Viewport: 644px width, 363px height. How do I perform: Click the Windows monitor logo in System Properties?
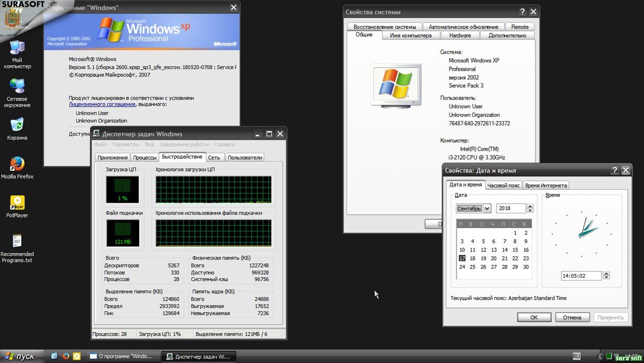[396, 85]
